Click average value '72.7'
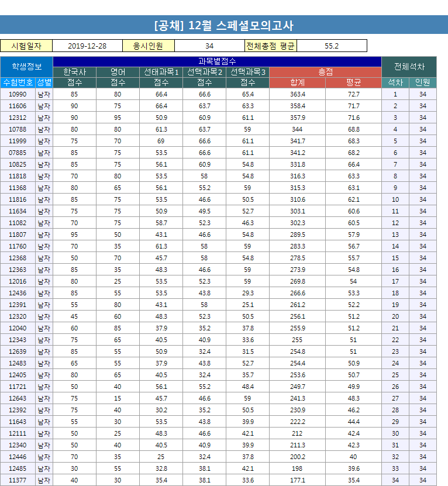 coord(353,94)
